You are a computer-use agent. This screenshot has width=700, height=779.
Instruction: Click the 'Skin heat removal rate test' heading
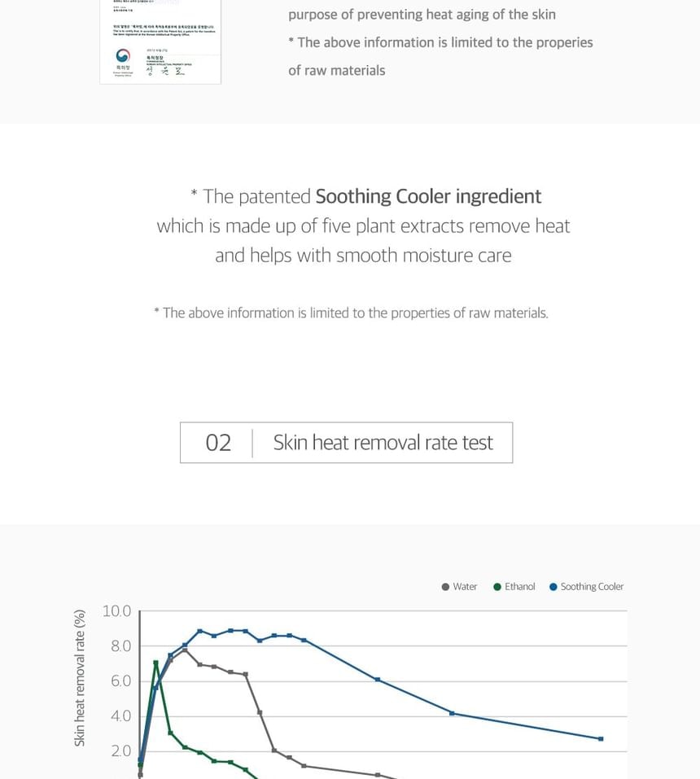coord(383,443)
